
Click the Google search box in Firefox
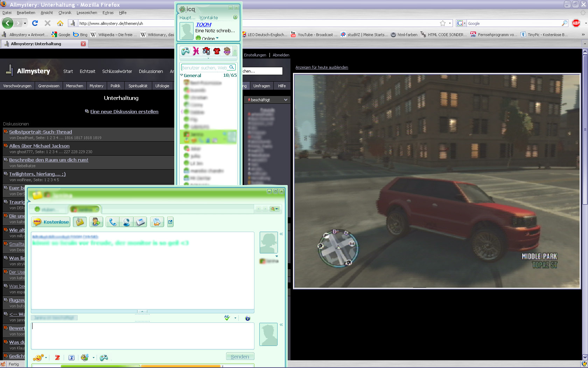click(514, 23)
